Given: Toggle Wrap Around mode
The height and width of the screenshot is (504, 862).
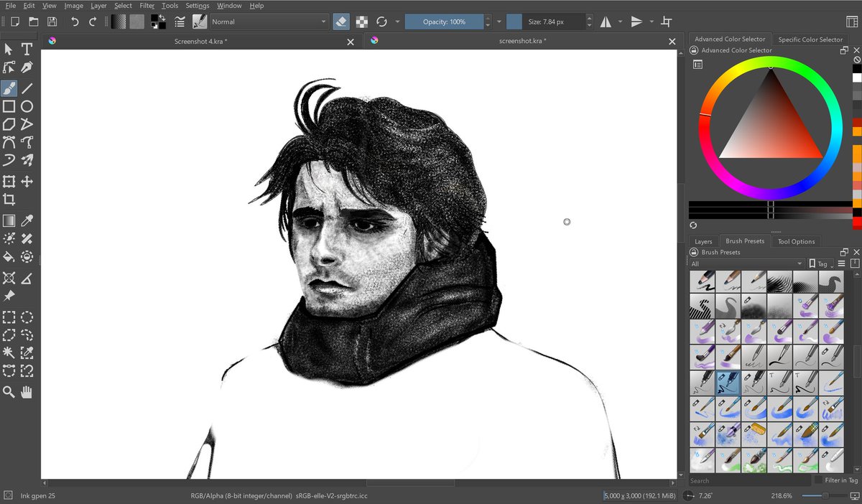Looking at the screenshot, I should pos(667,22).
